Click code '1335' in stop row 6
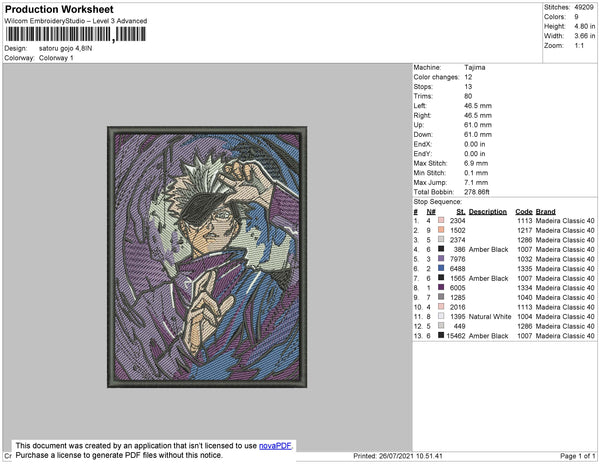 [x=525, y=269]
